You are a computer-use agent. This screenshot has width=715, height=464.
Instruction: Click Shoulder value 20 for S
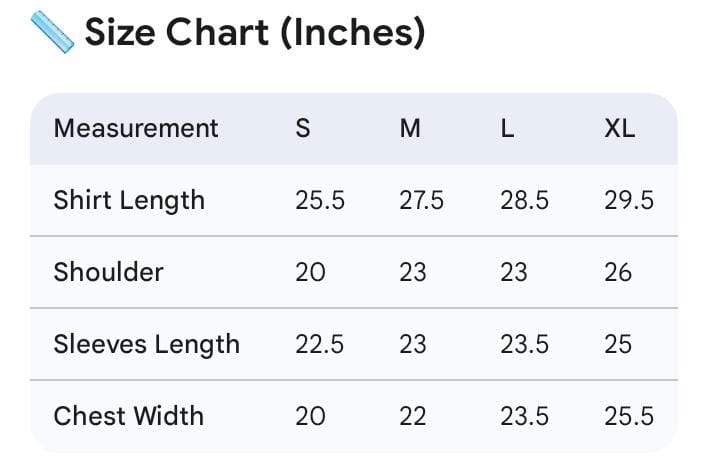310,272
